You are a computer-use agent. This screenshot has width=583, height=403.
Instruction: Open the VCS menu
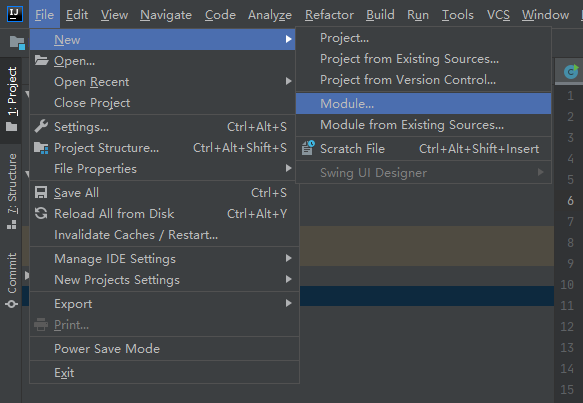pyautogui.click(x=498, y=15)
